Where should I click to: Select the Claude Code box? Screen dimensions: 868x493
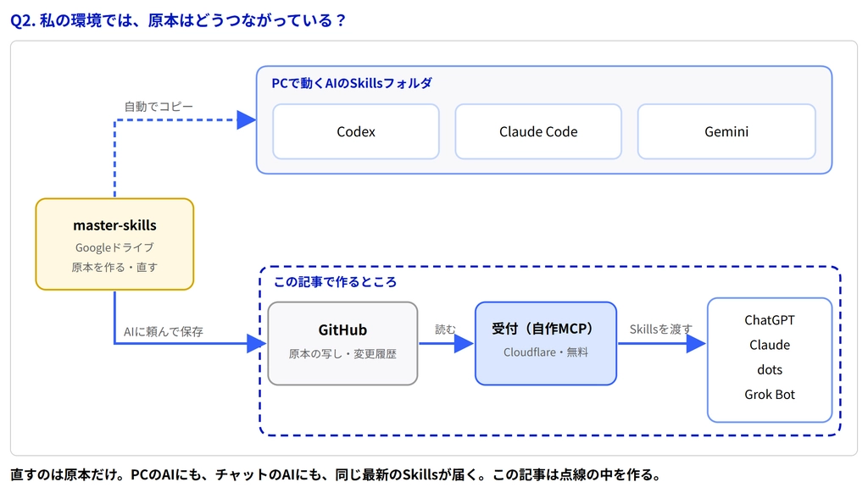[538, 131]
